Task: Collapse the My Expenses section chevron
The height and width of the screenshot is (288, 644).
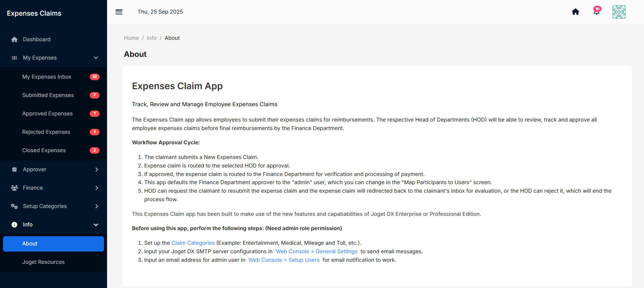Action: (x=96, y=58)
